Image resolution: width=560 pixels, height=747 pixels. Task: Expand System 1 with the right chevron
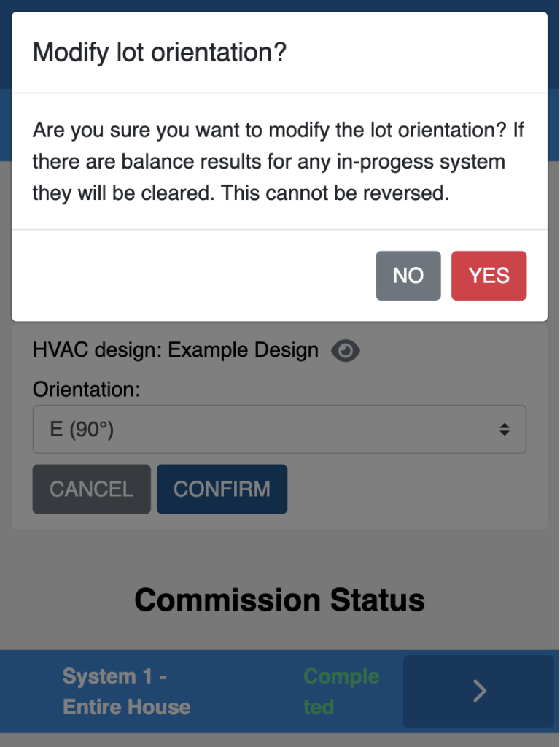pos(478,691)
